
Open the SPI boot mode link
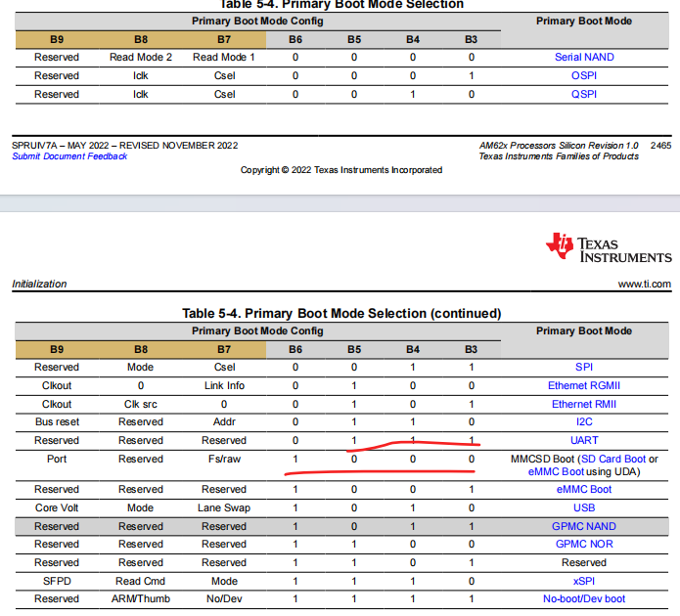pos(584,368)
